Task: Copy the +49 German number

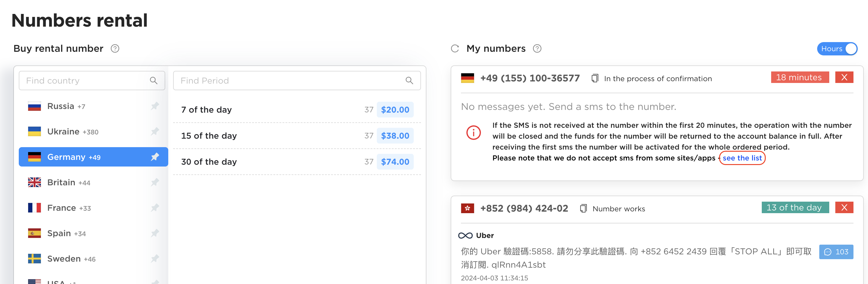Action: click(595, 79)
